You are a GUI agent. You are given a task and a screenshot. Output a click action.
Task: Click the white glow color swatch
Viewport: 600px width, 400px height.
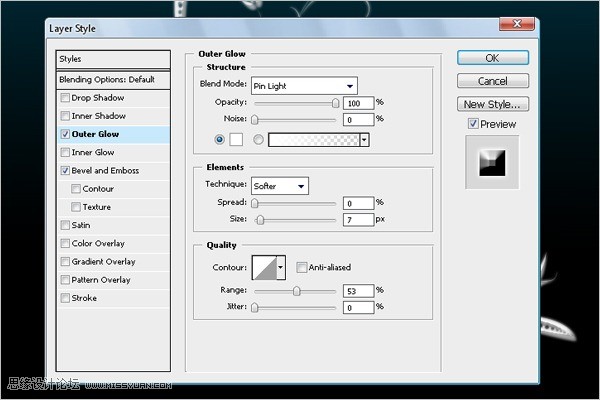(236, 140)
